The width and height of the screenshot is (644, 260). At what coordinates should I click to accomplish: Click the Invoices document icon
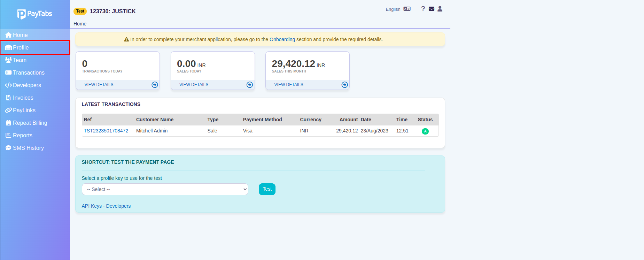(8, 98)
